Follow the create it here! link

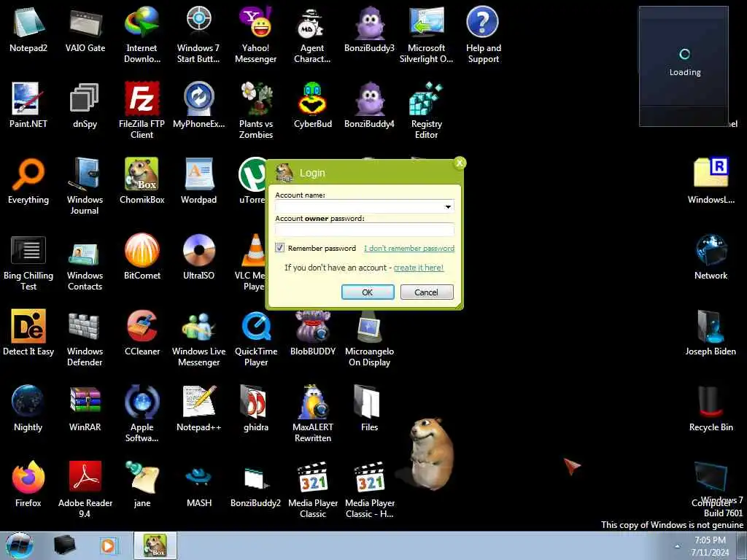[x=418, y=268]
